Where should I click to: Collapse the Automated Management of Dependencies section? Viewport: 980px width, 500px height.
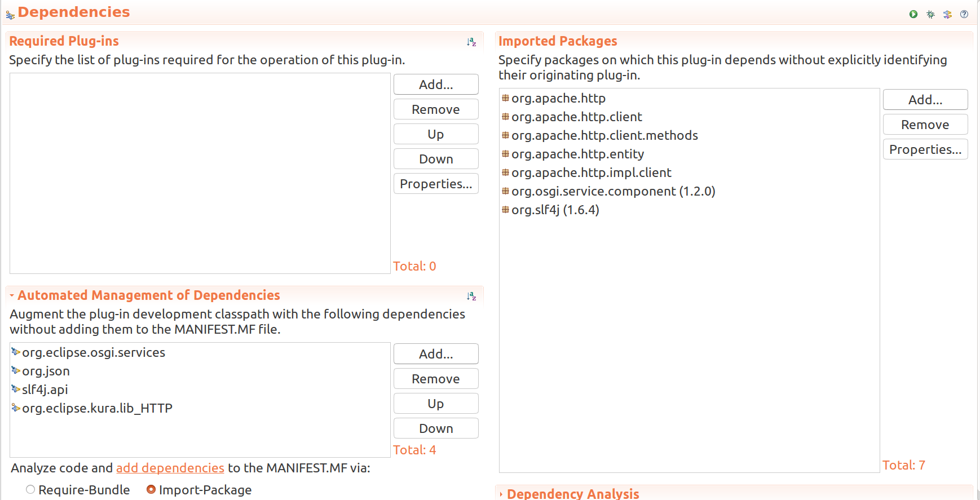tap(12, 295)
